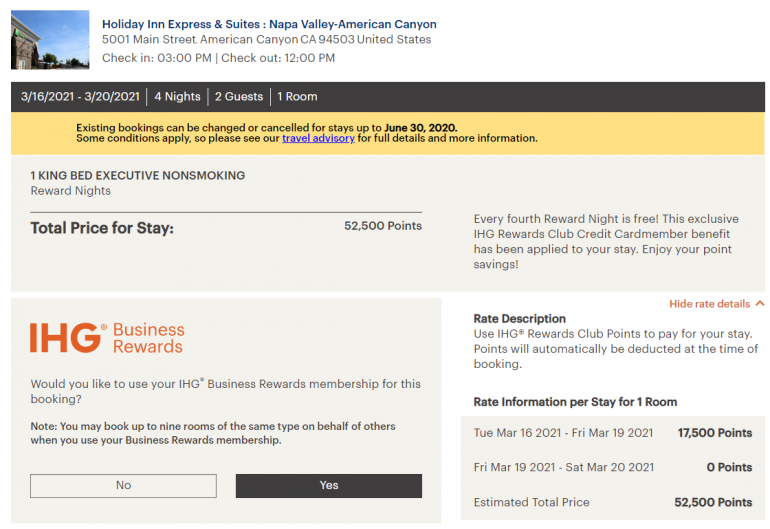Select the 3/16/2021 - 3/20/2021 date range

[x=80, y=97]
